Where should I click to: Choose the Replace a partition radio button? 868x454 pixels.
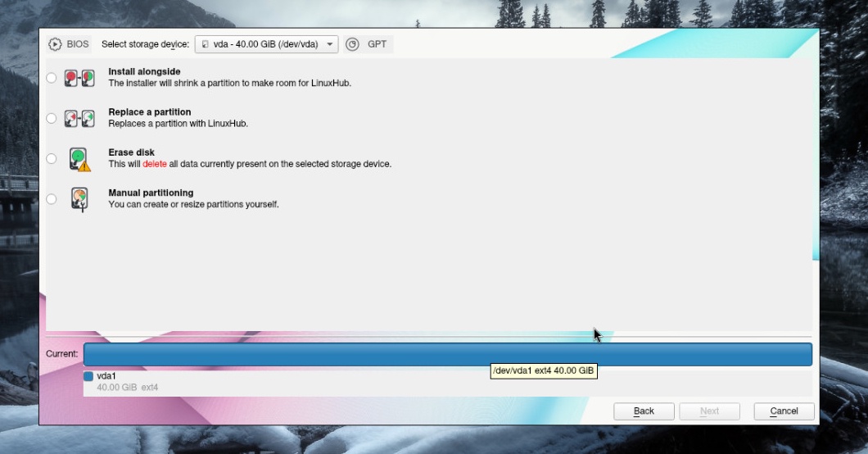pos(52,118)
